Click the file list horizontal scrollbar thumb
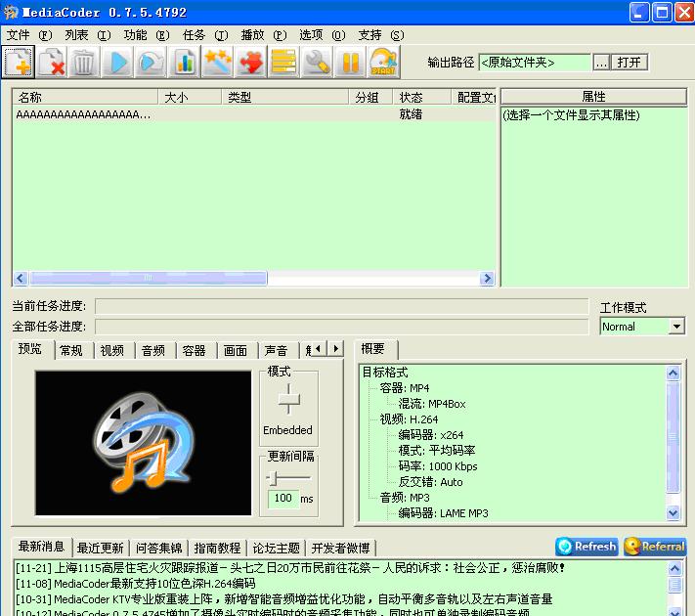Image resolution: width=695 pixels, height=616 pixels. coord(148,278)
